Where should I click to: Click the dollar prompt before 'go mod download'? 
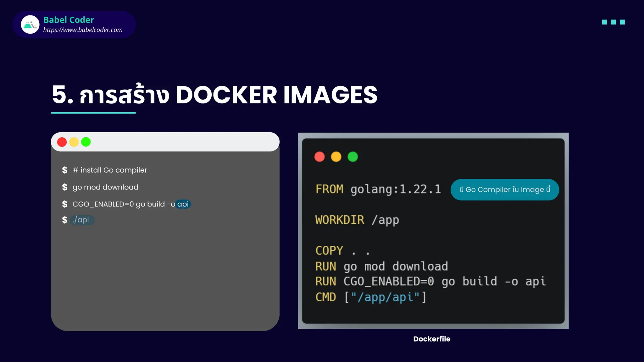pos(65,187)
